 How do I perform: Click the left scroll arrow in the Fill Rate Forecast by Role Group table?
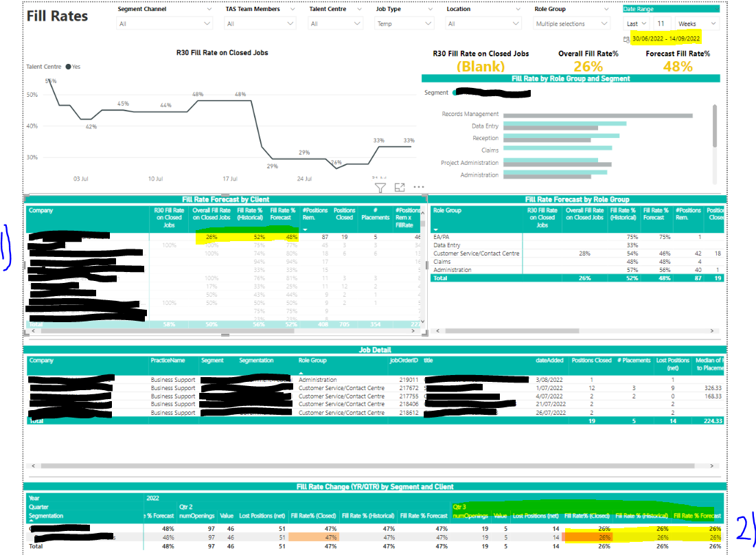point(438,331)
